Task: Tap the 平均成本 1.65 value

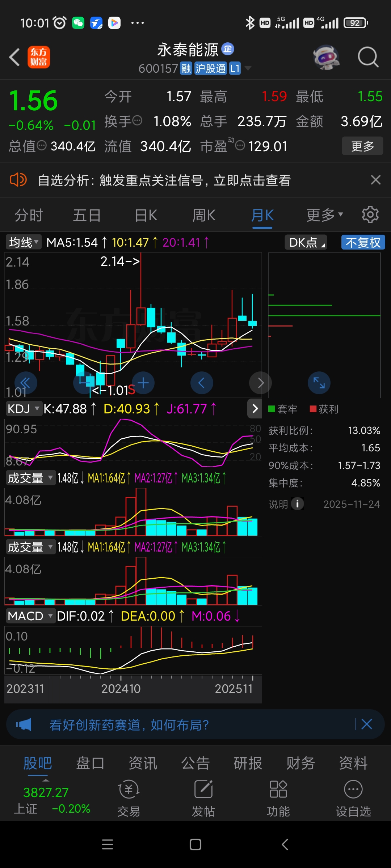Action: (x=371, y=448)
